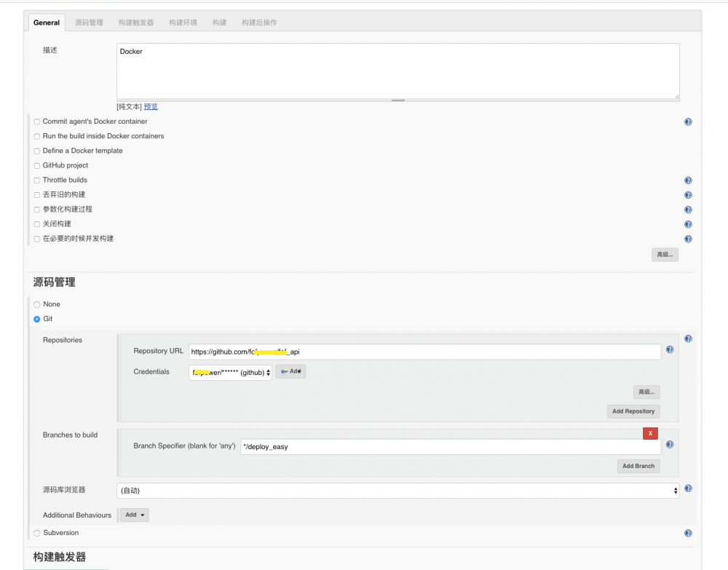Open help icon for 关闭构建
This screenshot has height=570, width=728.
pyautogui.click(x=688, y=224)
